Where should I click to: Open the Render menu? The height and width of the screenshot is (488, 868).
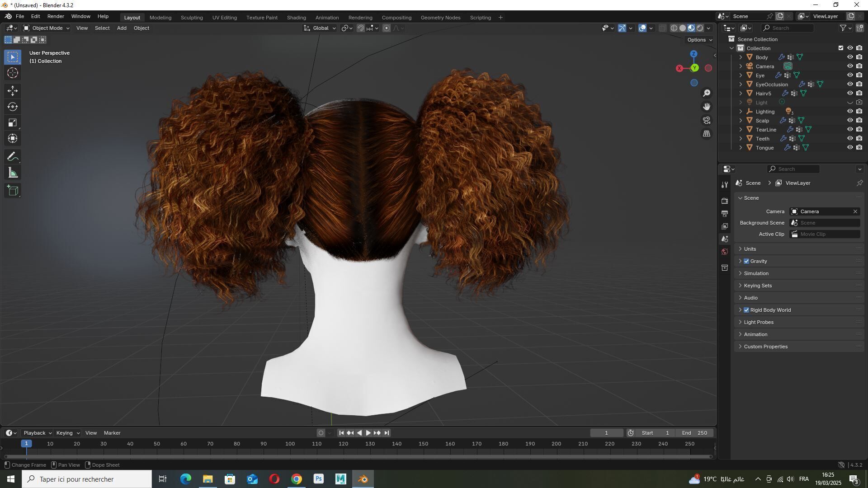[56, 16]
